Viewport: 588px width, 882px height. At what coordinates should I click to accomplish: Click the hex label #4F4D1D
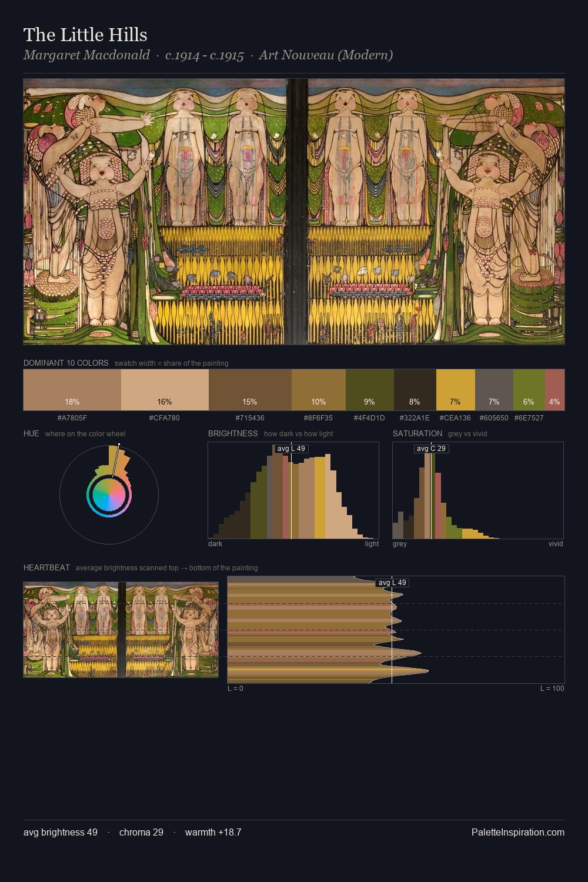click(369, 418)
